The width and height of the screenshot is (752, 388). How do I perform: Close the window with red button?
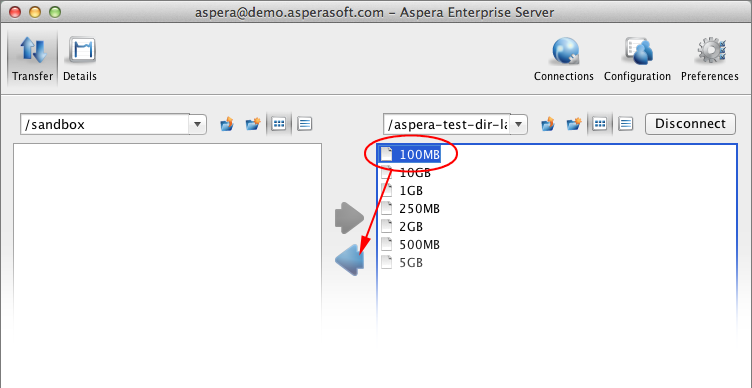15,12
